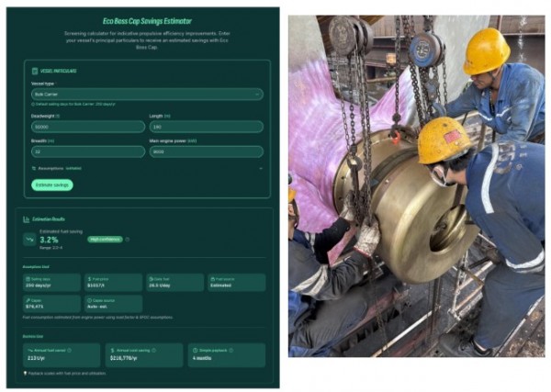Select the Sailing days assumption card

pos(51,282)
